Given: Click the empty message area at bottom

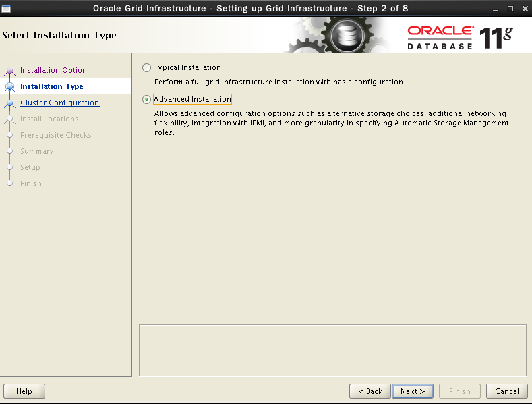Looking at the screenshot, I should coord(332,350).
